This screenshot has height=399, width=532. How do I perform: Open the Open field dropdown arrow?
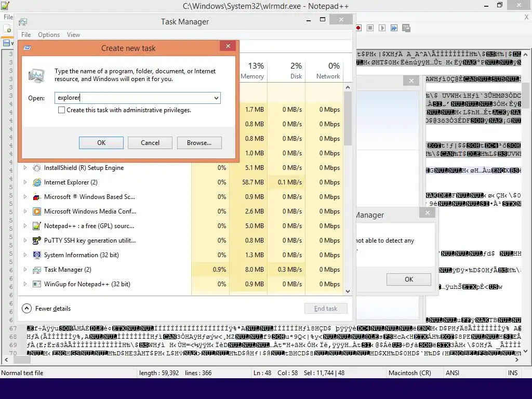(x=216, y=98)
